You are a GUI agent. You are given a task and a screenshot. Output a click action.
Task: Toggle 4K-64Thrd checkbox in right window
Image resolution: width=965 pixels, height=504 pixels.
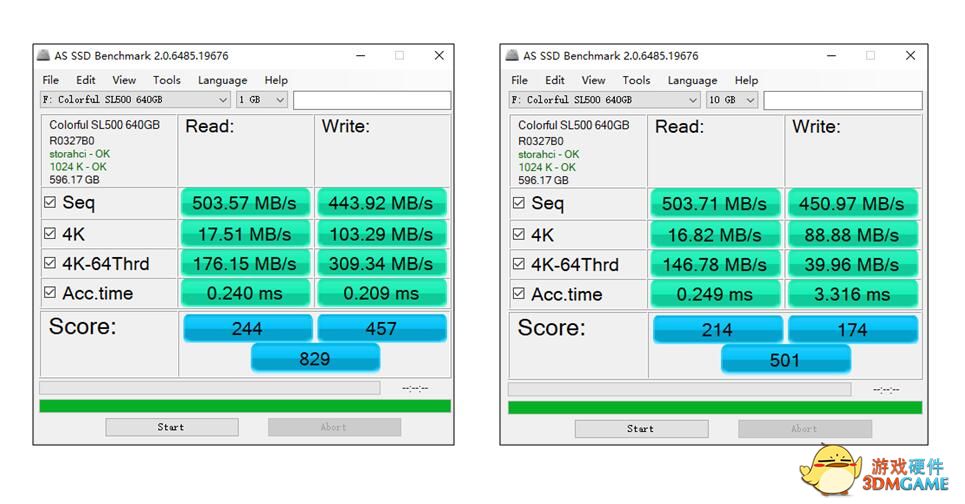[519, 263]
